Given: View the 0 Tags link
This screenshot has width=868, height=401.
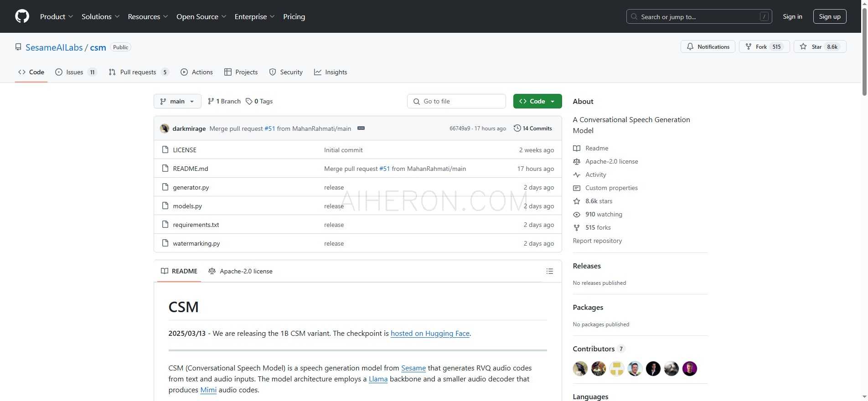Looking at the screenshot, I should point(259,101).
